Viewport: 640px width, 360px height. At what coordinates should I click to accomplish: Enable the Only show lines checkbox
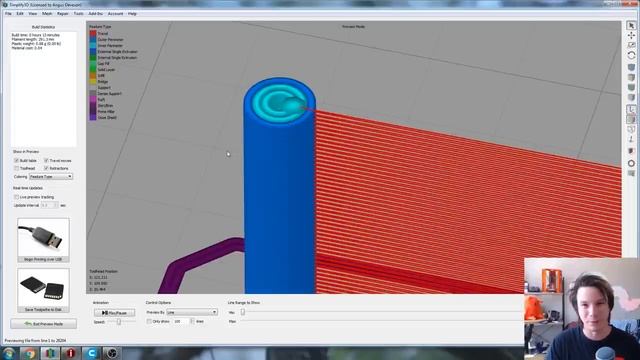click(x=149, y=322)
